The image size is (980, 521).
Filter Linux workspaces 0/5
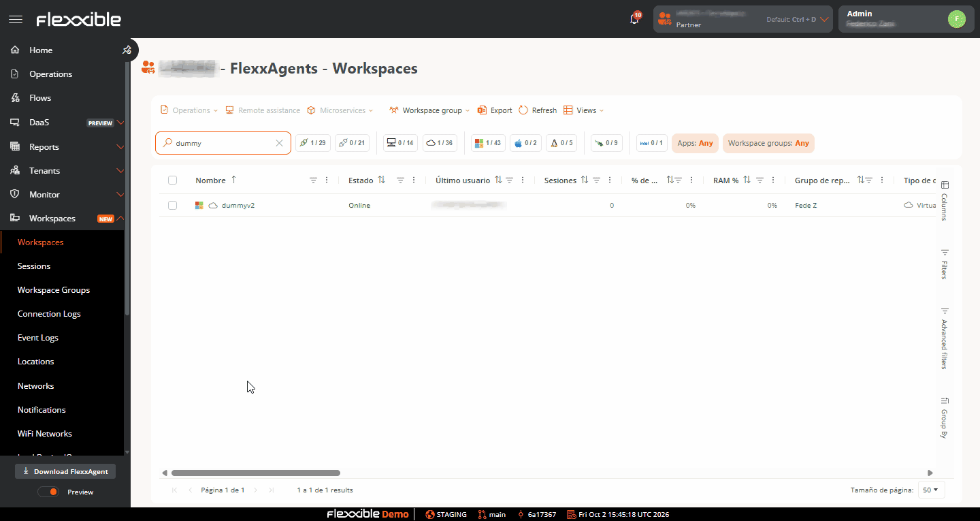562,143
